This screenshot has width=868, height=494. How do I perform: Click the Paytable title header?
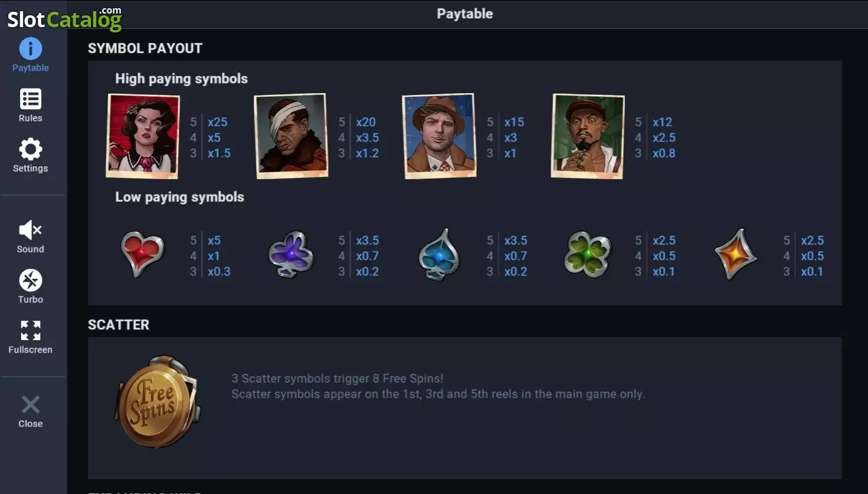tap(465, 14)
